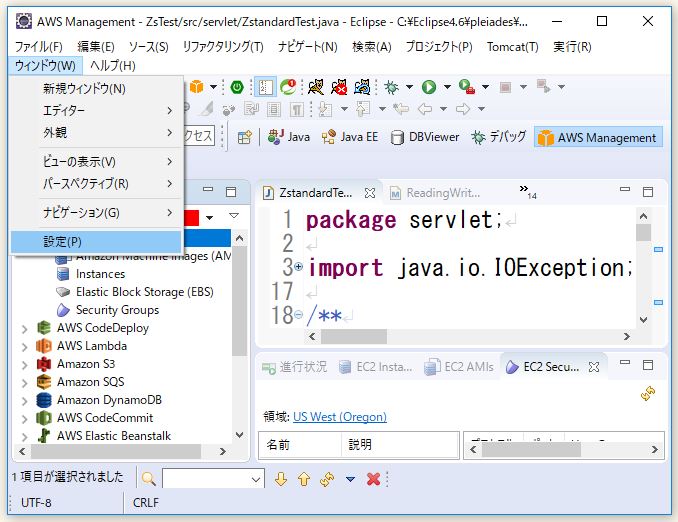Open the ファイル(F) menu

38,47
